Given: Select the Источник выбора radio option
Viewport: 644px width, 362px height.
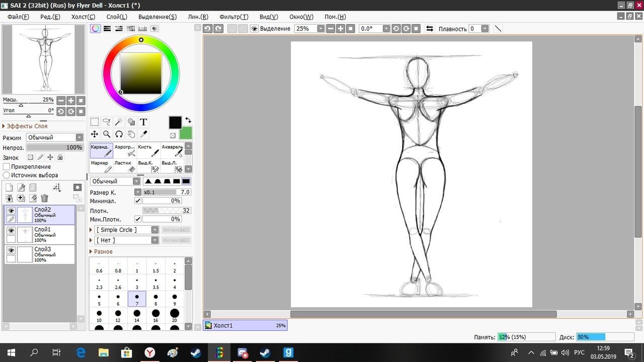Looking at the screenshot, I should 7,175.
